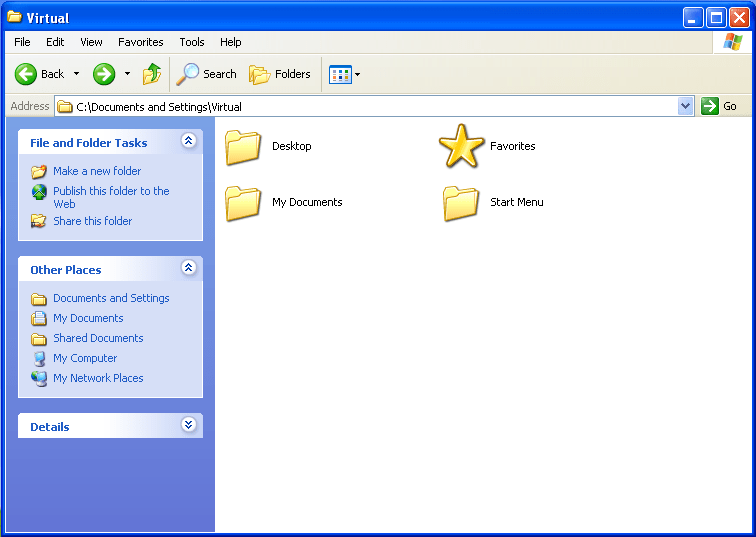Click the My Computer icon

click(39, 359)
